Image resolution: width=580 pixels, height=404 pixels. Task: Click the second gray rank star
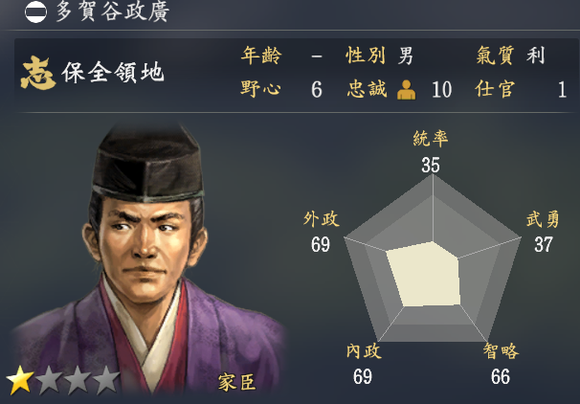tap(49, 380)
